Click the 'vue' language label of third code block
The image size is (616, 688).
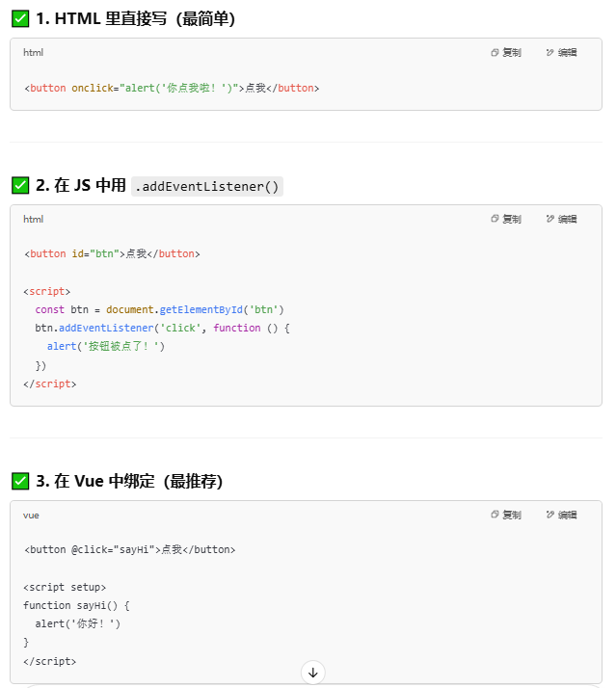[31, 516]
